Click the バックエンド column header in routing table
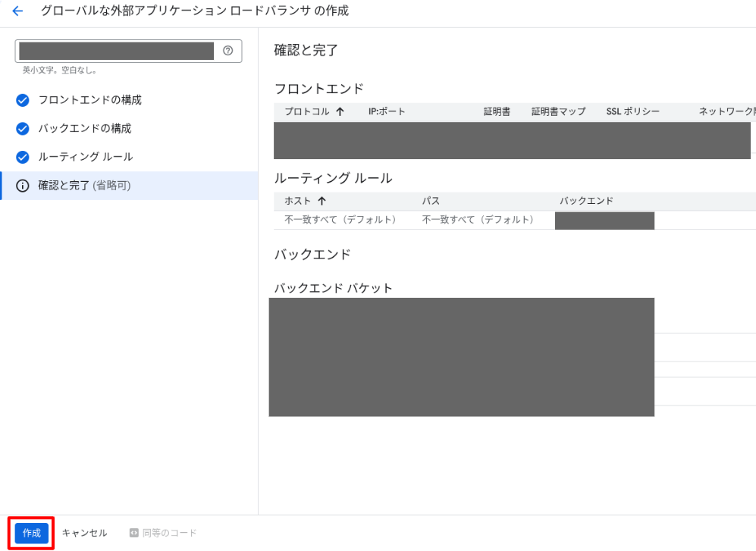This screenshot has height=551, width=756. [586, 201]
